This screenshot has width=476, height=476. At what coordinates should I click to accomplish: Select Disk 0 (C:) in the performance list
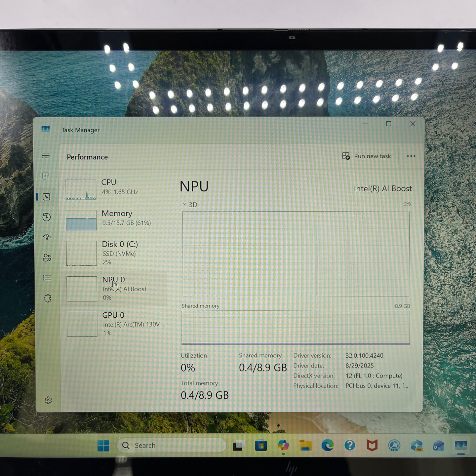tap(116, 253)
